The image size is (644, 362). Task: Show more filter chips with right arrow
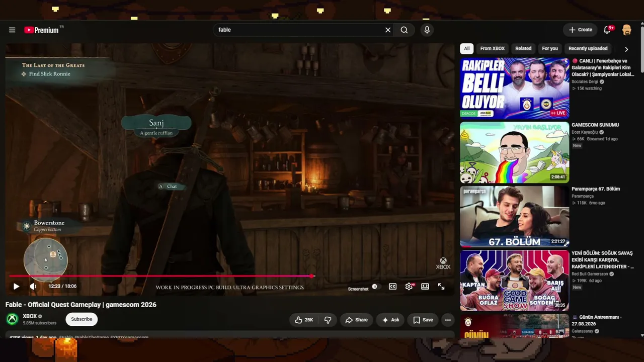(626, 49)
